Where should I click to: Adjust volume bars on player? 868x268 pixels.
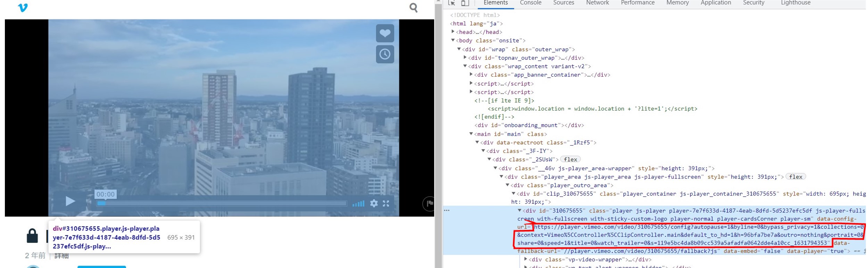pyautogui.click(x=358, y=204)
